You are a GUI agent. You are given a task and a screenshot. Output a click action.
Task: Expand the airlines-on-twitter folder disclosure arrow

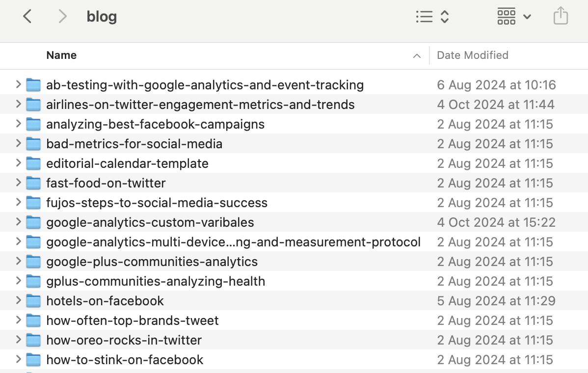pos(18,105)
